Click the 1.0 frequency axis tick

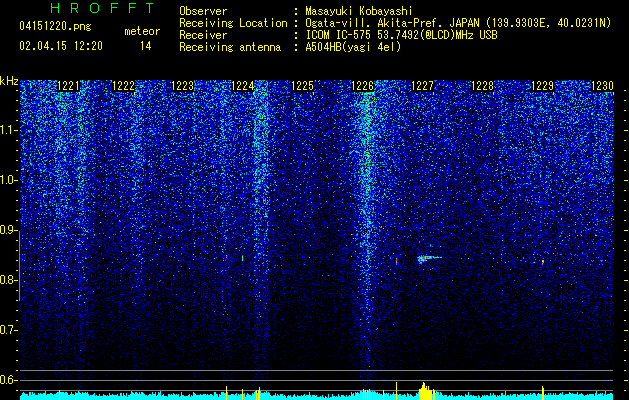pos(8,181)
